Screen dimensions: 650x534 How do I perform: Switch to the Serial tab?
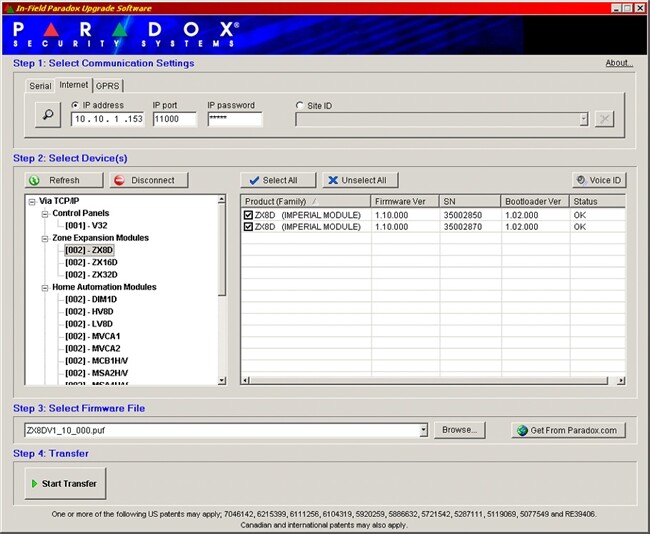(40, 86)
